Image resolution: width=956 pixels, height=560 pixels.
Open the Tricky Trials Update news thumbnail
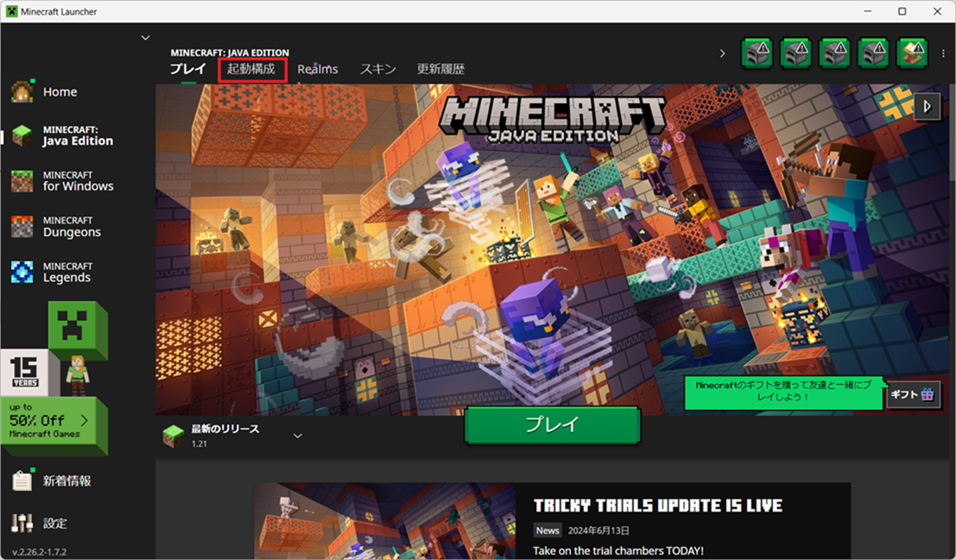click(x=383, y=521)
